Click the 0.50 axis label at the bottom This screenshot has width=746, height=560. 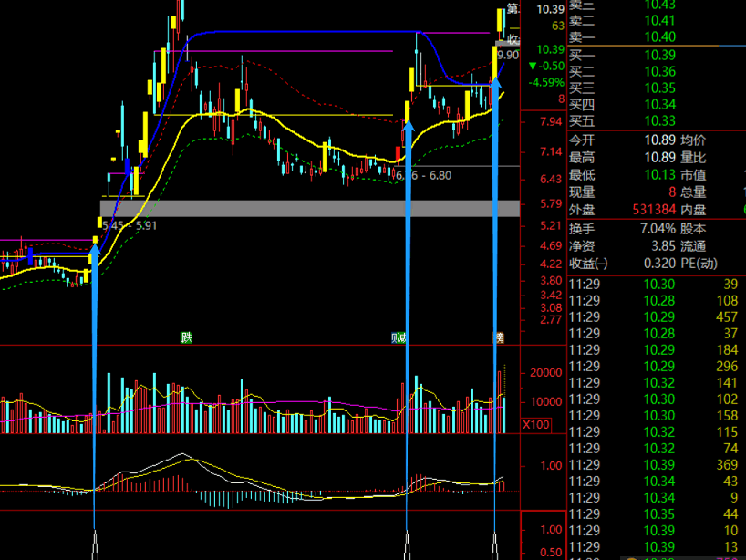[x=551, y=553]
